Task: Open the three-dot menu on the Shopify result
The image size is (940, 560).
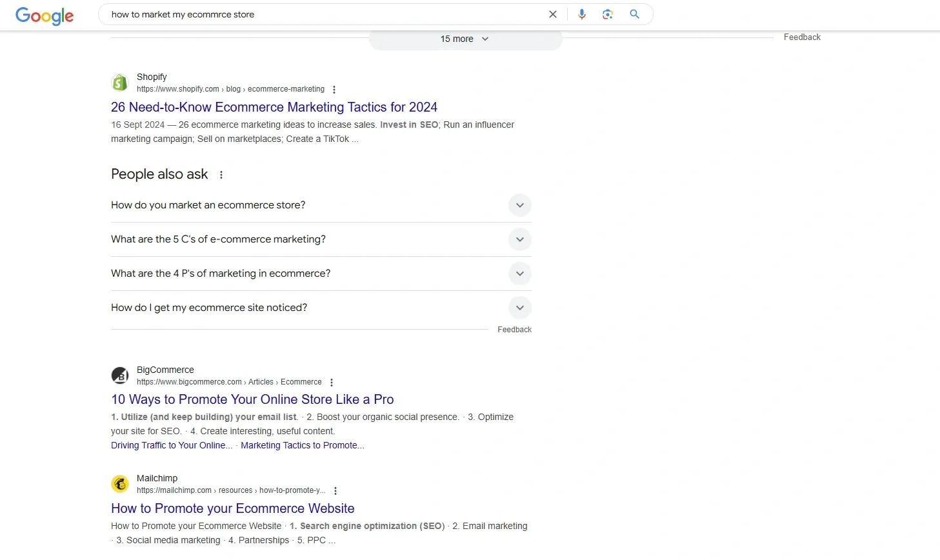Action: pos(334,89)
